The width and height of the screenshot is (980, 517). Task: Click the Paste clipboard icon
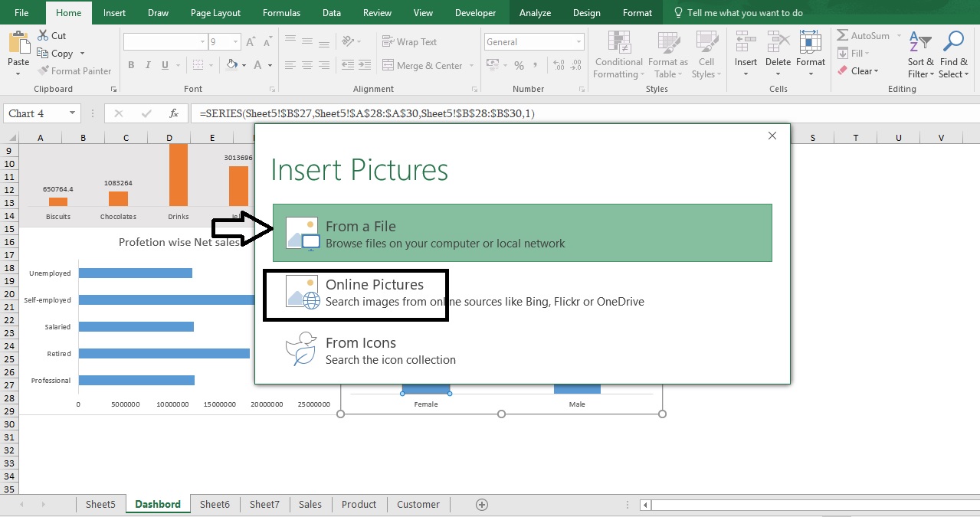tap(18, 43)
